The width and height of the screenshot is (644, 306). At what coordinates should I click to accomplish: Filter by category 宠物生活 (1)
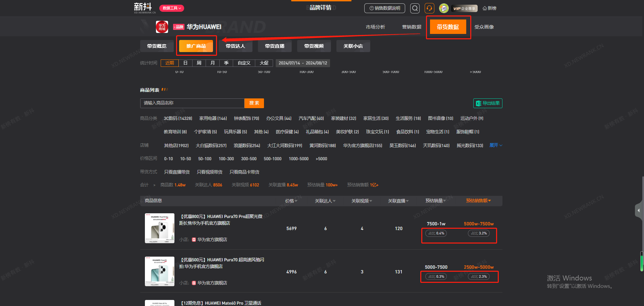click(437, 132)
